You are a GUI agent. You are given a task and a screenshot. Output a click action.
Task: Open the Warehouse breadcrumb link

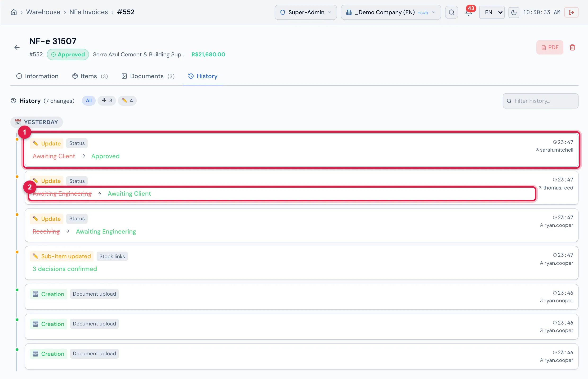(x=43, y=12)
